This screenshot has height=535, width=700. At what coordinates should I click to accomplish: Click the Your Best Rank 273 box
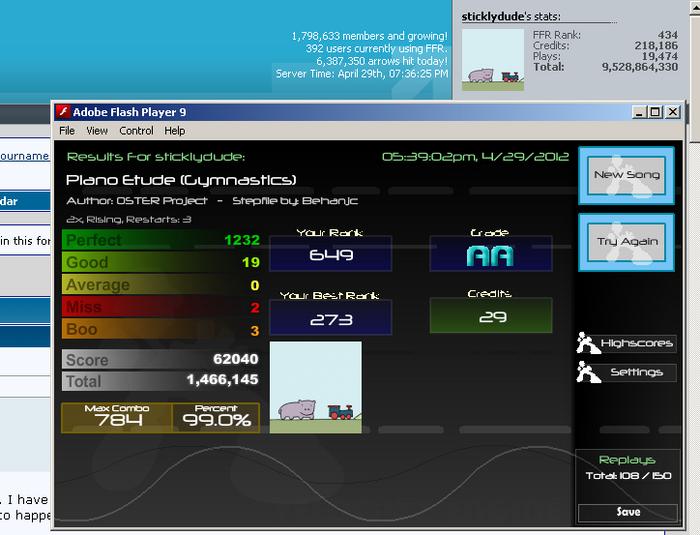pos(331,318)
